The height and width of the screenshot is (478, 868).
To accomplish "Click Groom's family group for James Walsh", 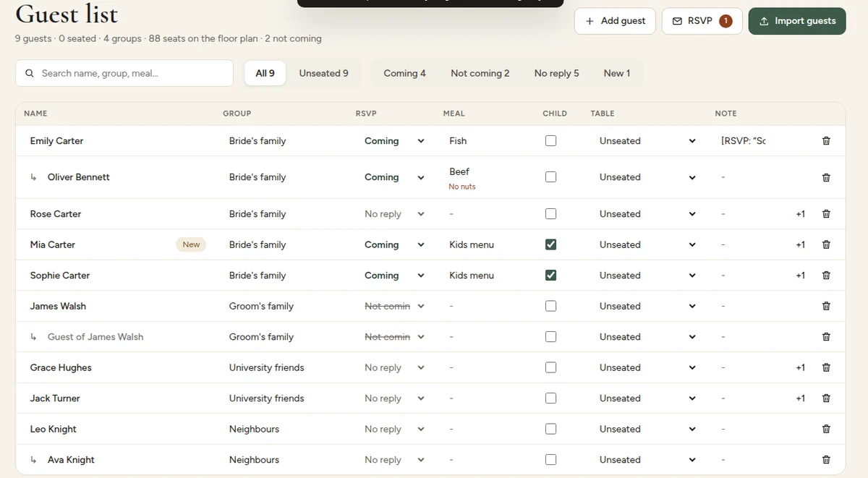I will [x=261, y=306].
